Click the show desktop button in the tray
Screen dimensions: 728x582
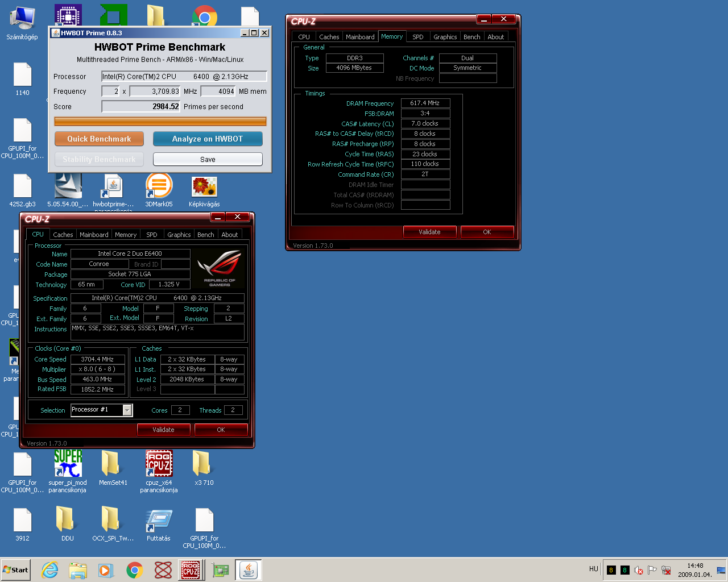pos(721,570)
